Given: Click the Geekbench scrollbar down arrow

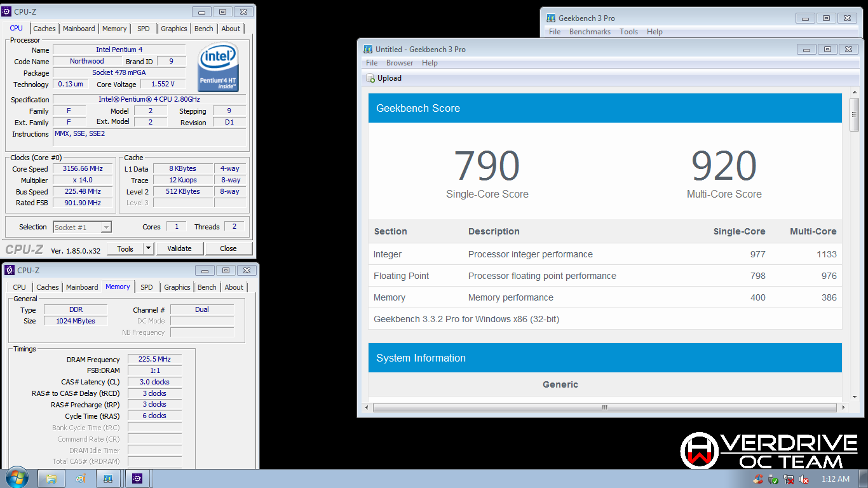Looking at the screenshot, I should coord(854,396).
